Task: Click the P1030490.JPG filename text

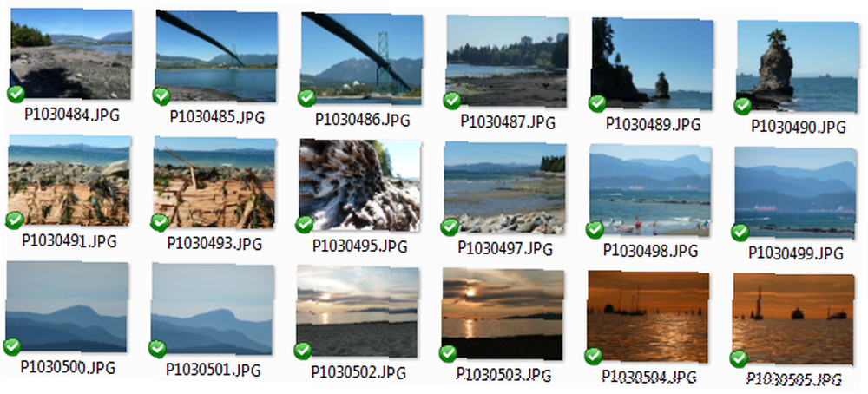Action: [x=799, y=127]
